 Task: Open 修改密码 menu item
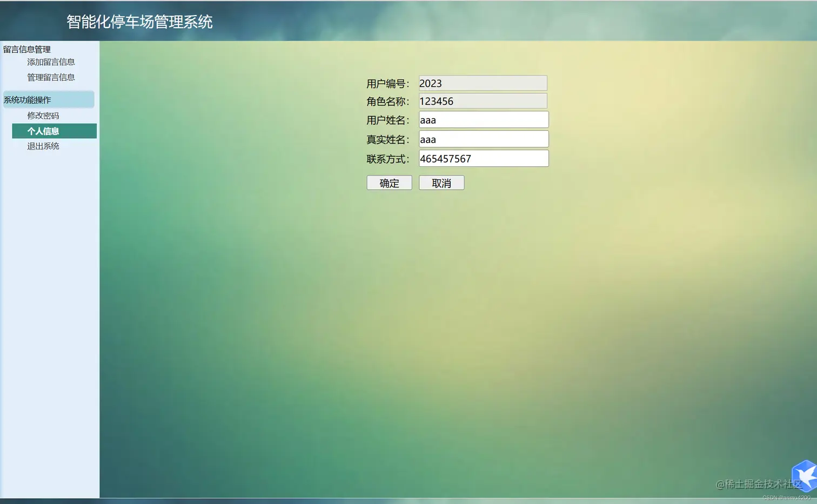43,116
